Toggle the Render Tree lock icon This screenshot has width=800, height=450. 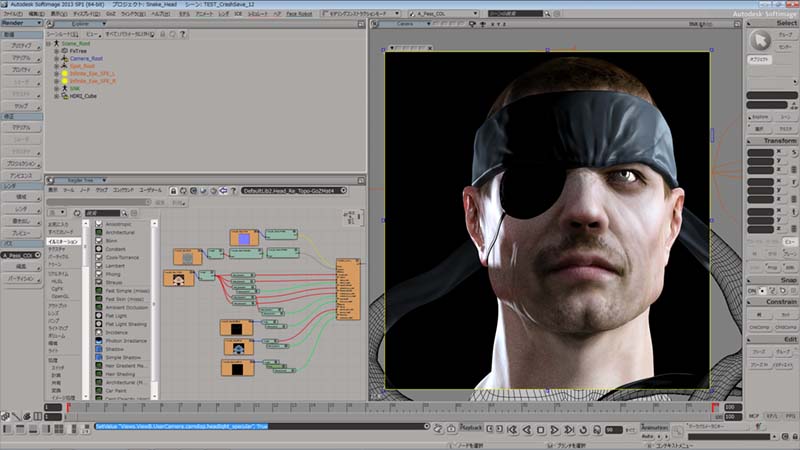173,190
